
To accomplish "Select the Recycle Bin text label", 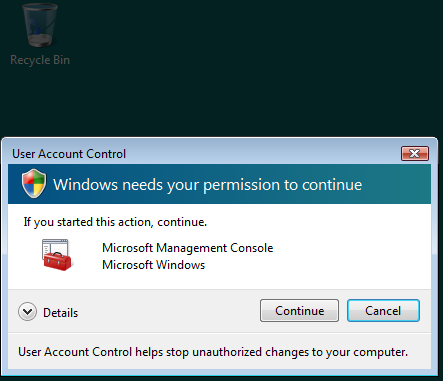I will tap(40, 60).
